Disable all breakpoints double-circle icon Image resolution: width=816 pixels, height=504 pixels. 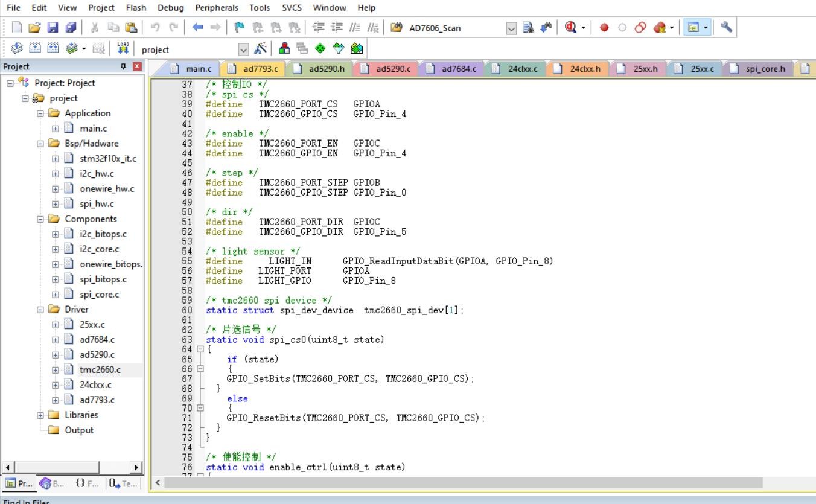pos(640,28)
